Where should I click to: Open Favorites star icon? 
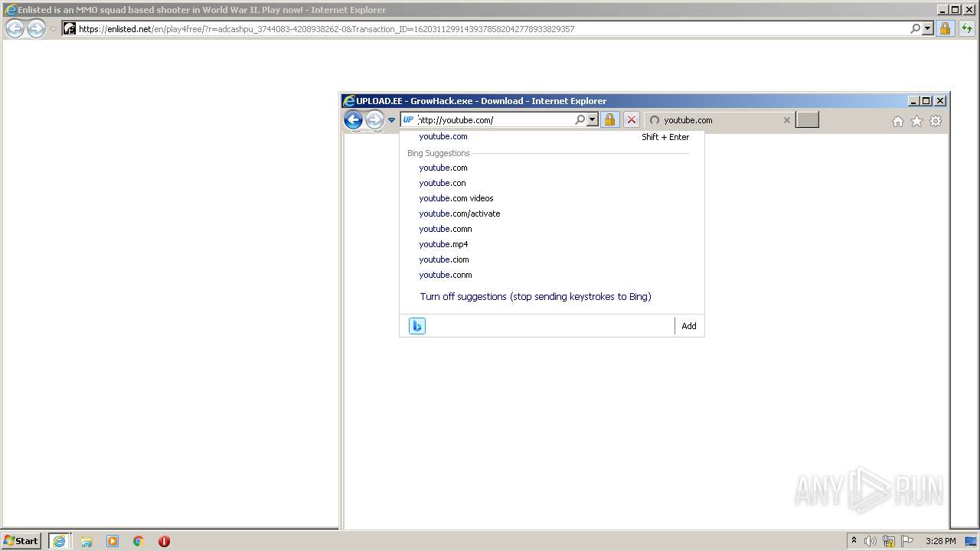916,121
